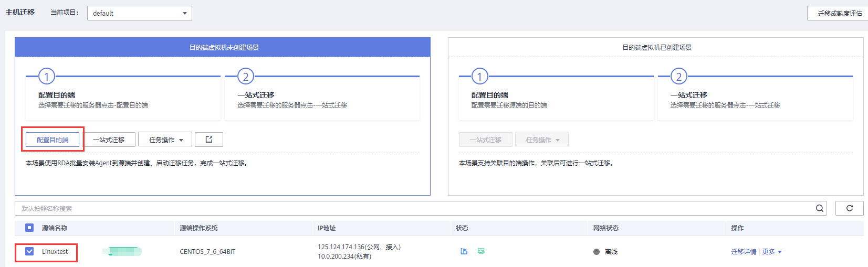The height and width of the screenshot is (267, 868).
Task: Expand the 更多 dropdown in operations column
Action: pos(772,252)
